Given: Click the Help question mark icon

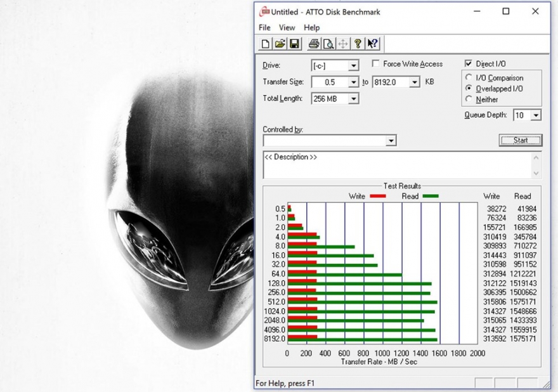Looking at the screenshot, I should pyautogui.click(x=358, y=43).
